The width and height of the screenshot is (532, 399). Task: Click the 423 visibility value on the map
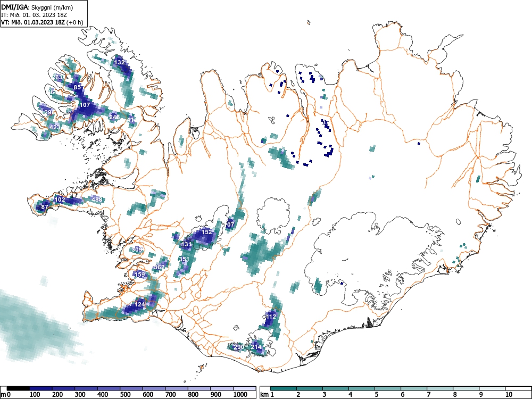tap(55, 127)
